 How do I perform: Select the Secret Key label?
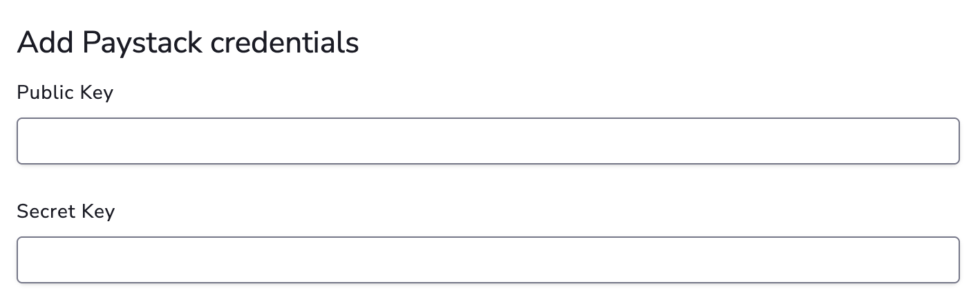[66, 212]
